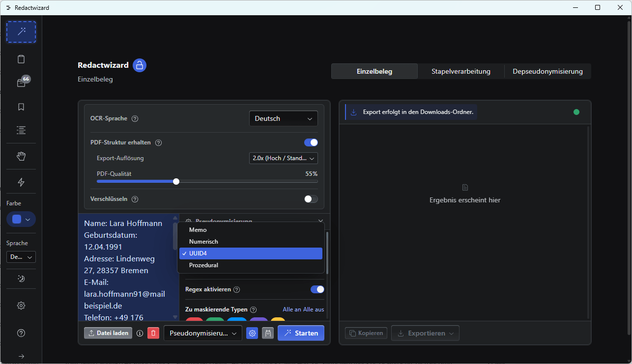Enable the Verschlüsseln switch

click(x=311, y=199)
